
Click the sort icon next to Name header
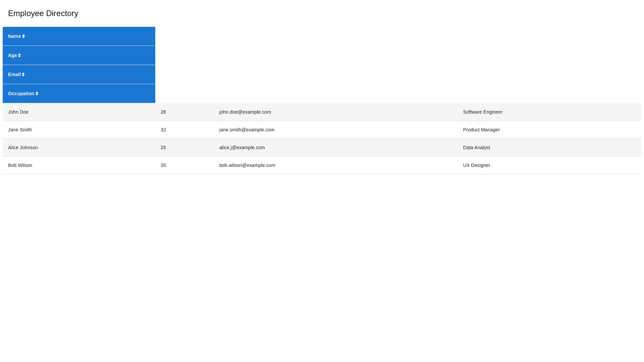pos(23,36)
